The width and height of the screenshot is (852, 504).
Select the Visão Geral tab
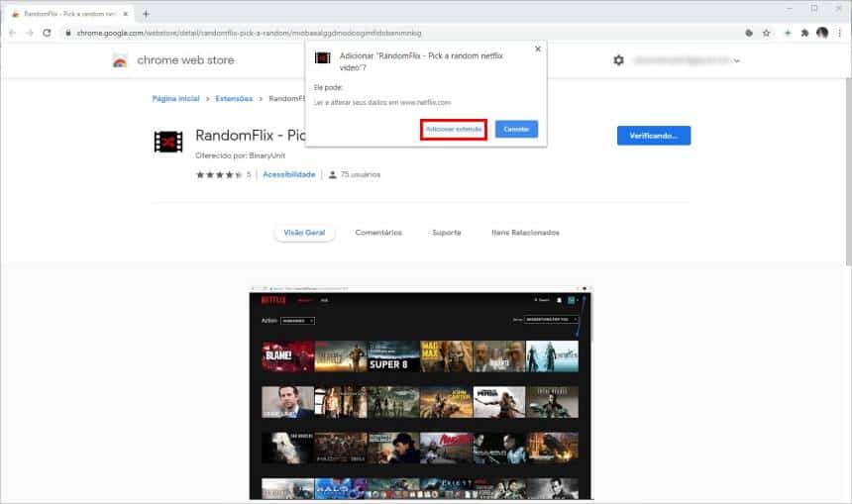click(304, 233)
